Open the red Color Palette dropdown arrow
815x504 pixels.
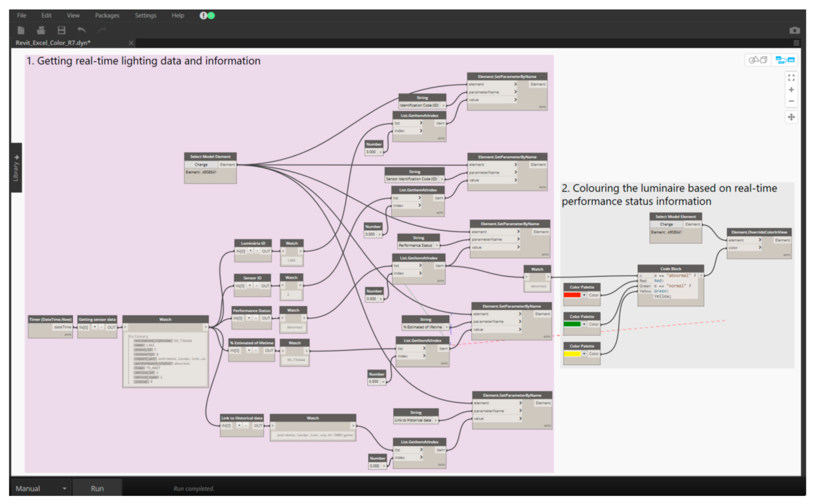[x=584, y=295]
